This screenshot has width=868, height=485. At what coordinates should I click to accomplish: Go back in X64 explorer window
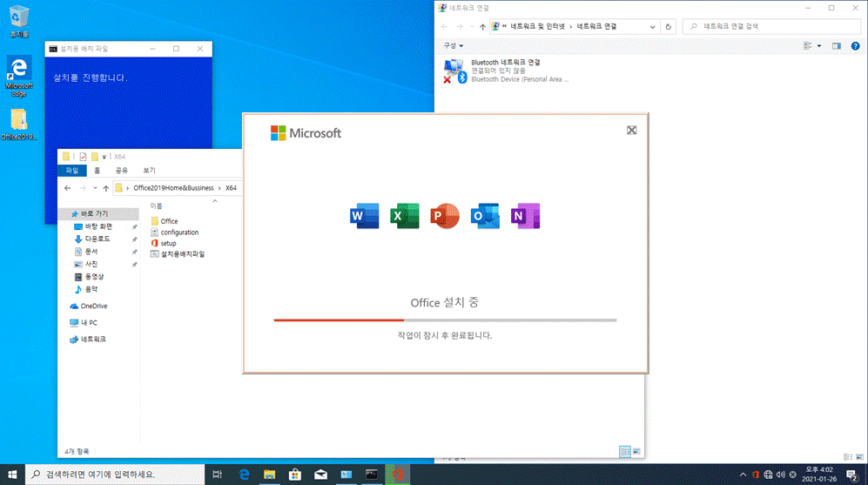coord(68,188)
